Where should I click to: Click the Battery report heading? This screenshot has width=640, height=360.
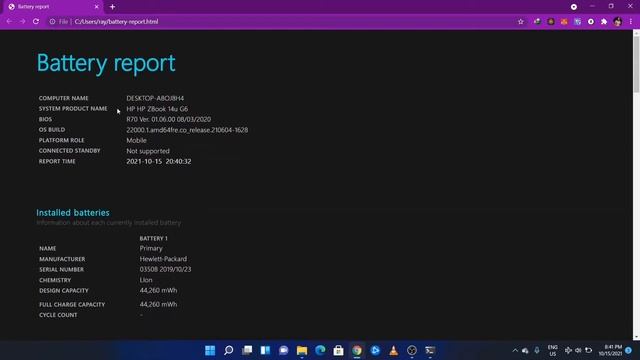pos(106,63)
